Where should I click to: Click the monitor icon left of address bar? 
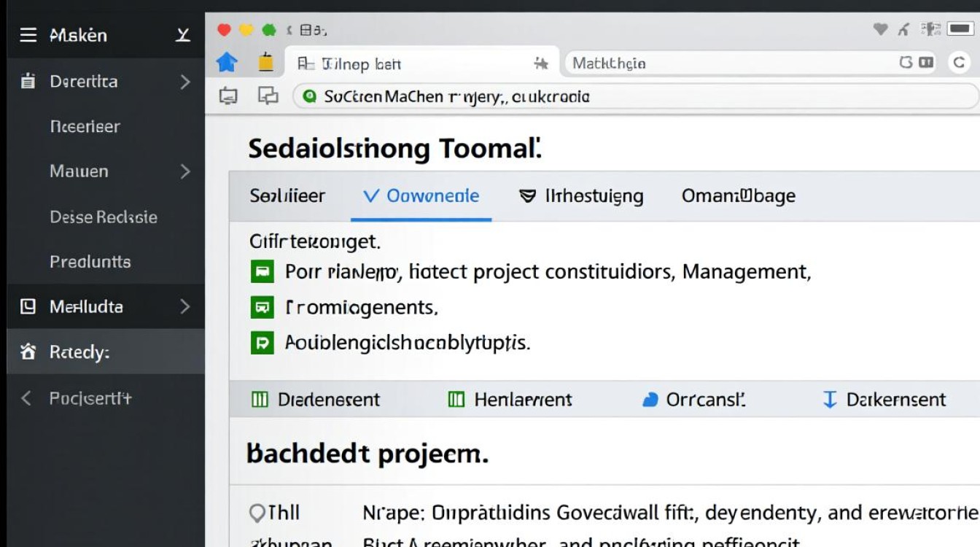point(228,96)
